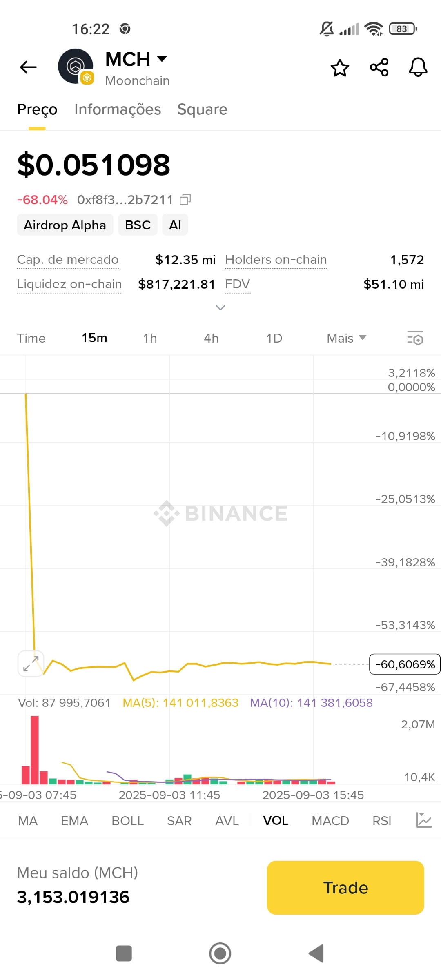Add MCH to favorites with star icon
441x980 pixels.
(x=340, y=67)
